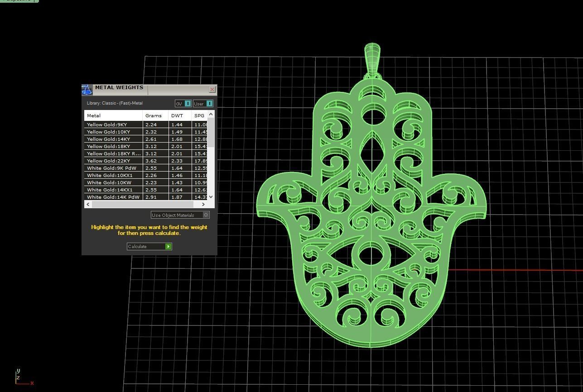Toggle Use Object Materials option
This screenshot has width=583, height=392.
(x=180, y=215)
